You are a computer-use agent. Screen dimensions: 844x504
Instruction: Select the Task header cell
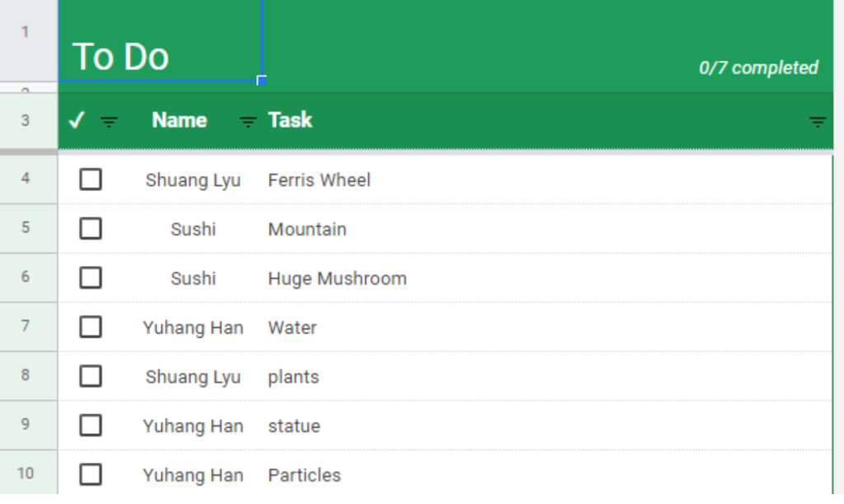[290, 120]
